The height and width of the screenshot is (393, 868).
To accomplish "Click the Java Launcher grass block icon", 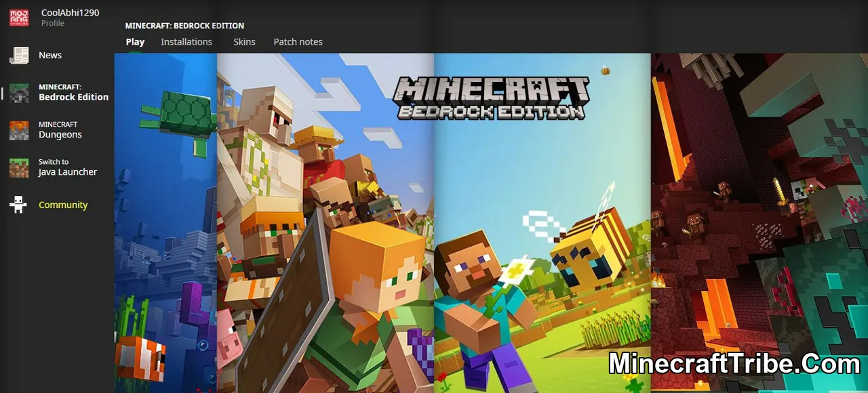I will point(19,167).
